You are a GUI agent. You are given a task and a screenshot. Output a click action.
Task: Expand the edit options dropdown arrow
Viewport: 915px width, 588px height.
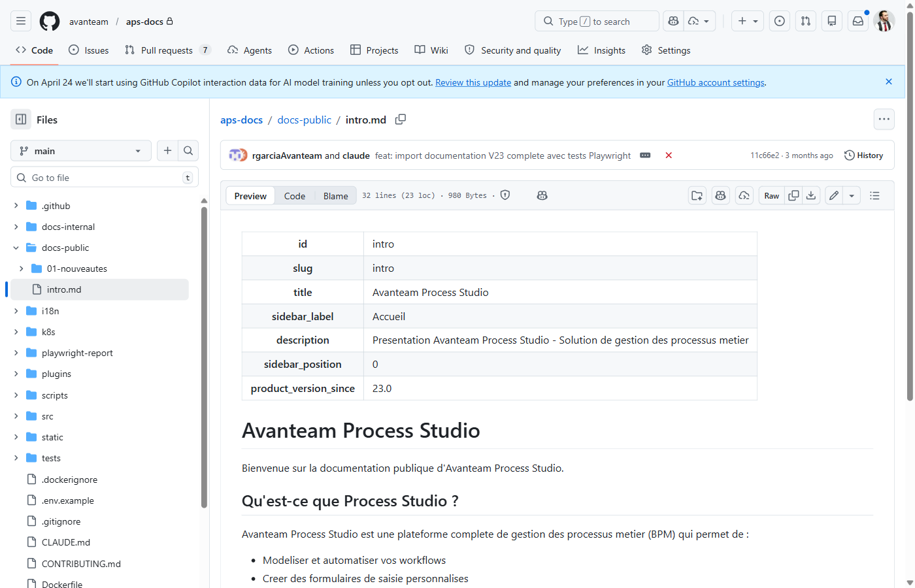(x=851, y=195)
